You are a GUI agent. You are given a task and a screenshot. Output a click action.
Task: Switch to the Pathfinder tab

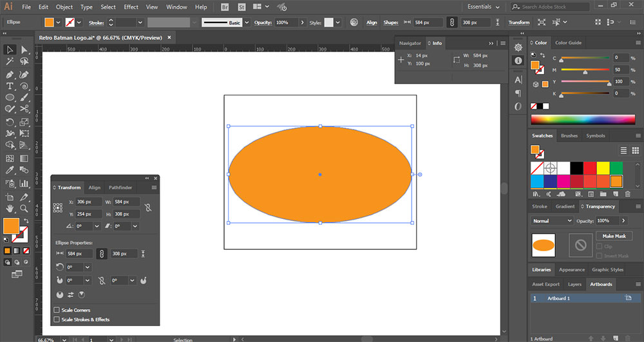120,187
